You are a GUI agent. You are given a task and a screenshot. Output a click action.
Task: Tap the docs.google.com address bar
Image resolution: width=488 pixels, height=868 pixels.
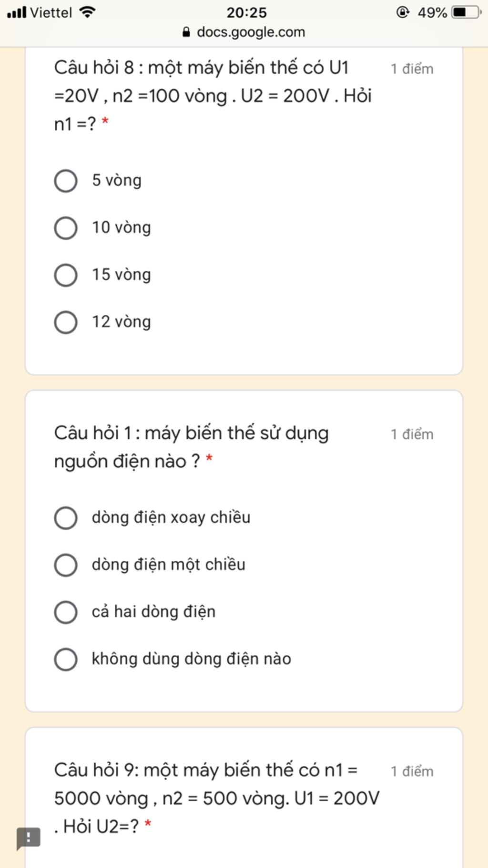click(250, 32)
